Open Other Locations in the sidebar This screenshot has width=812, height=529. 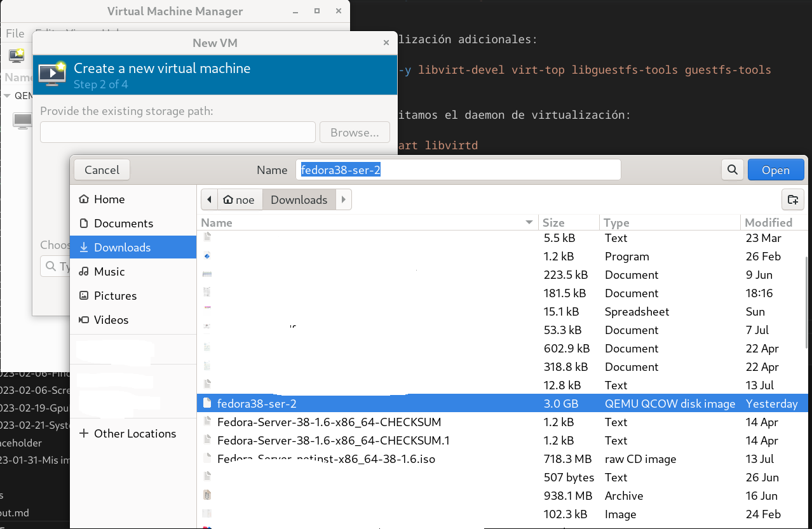tap(133, 434)
